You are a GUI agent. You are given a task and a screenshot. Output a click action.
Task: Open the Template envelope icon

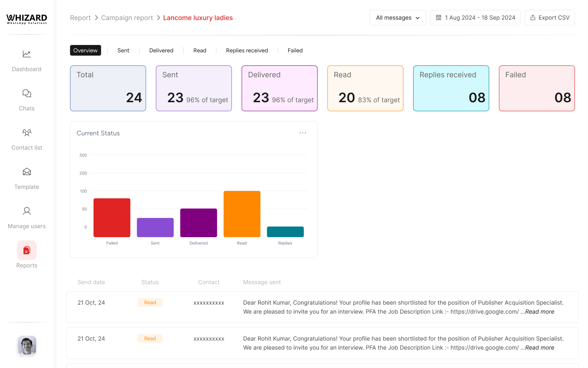point(27,172)
